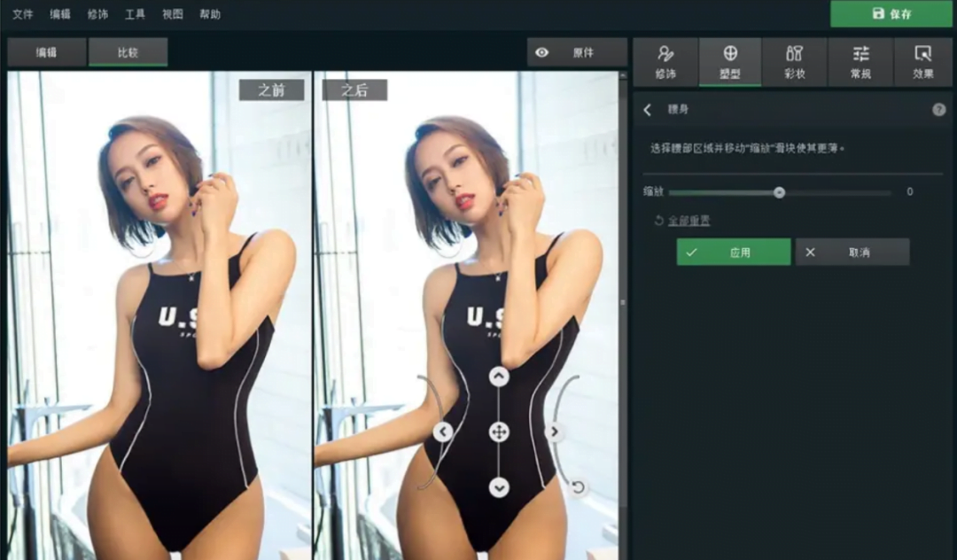Click the left arrow handle on the waist widget
The height and width of the screenshot is (560, 957).
click(442, 432)
